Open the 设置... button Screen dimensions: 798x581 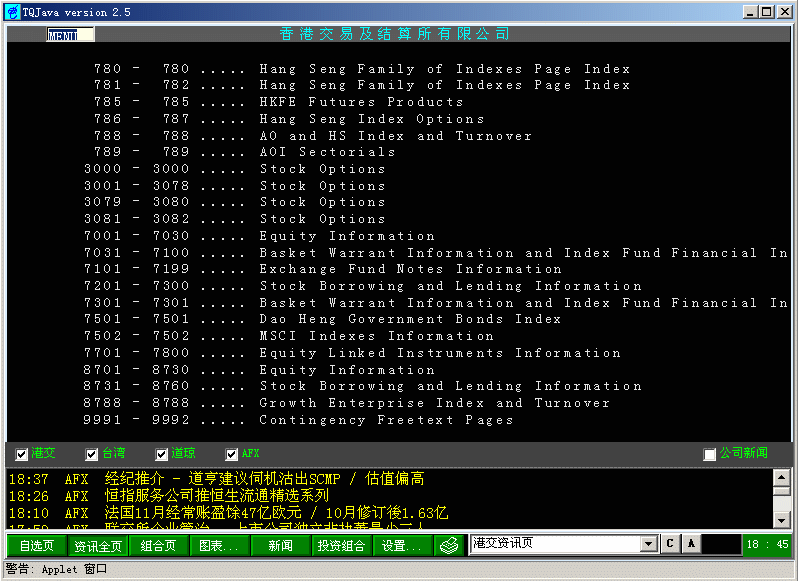tap(403, 545)
